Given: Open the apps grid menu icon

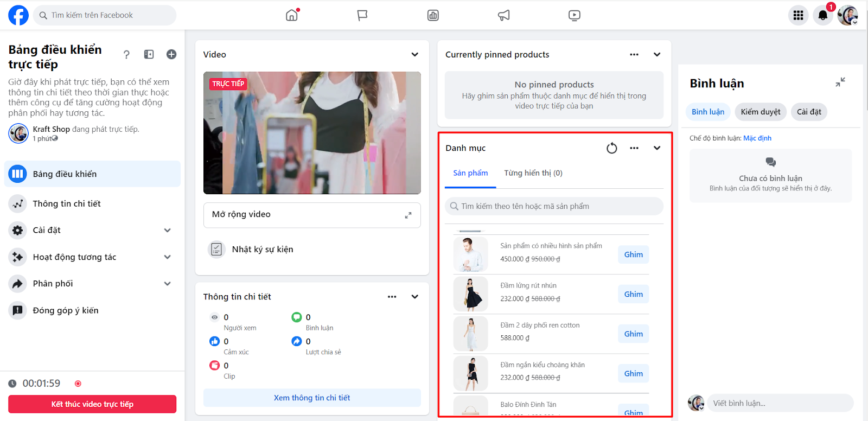Looking at the screenshot, I should 798,15.
